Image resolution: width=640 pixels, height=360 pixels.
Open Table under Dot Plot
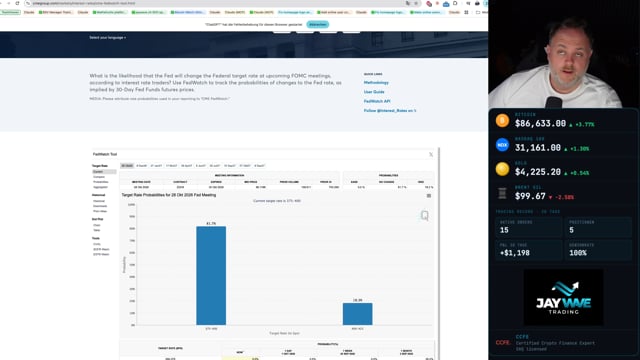pos(97,230)
